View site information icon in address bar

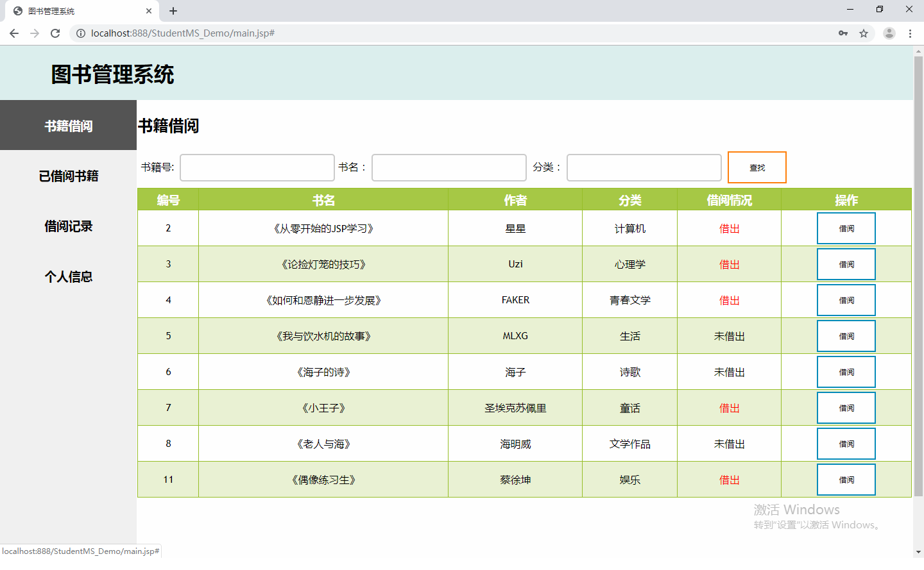[81, 33]
